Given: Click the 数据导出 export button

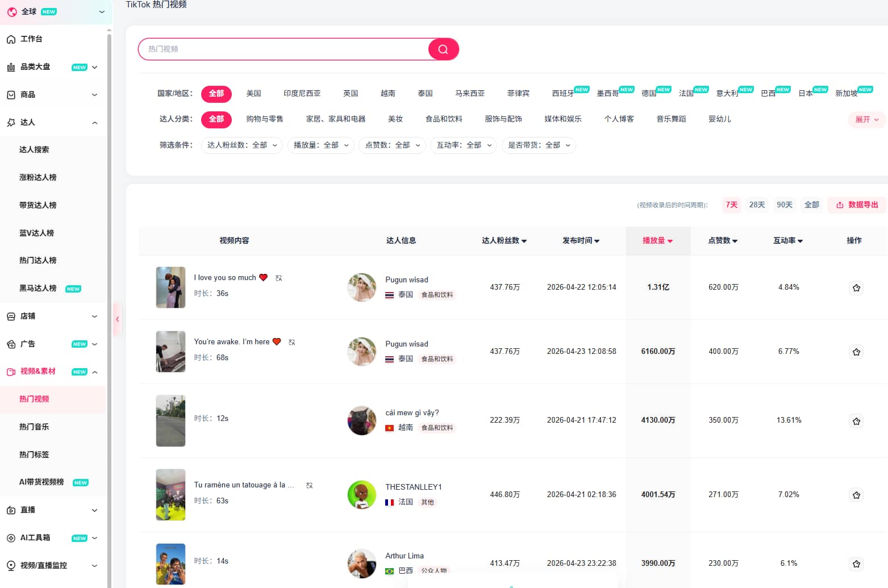Looking at the screenshot, I should tap(857, 205).
